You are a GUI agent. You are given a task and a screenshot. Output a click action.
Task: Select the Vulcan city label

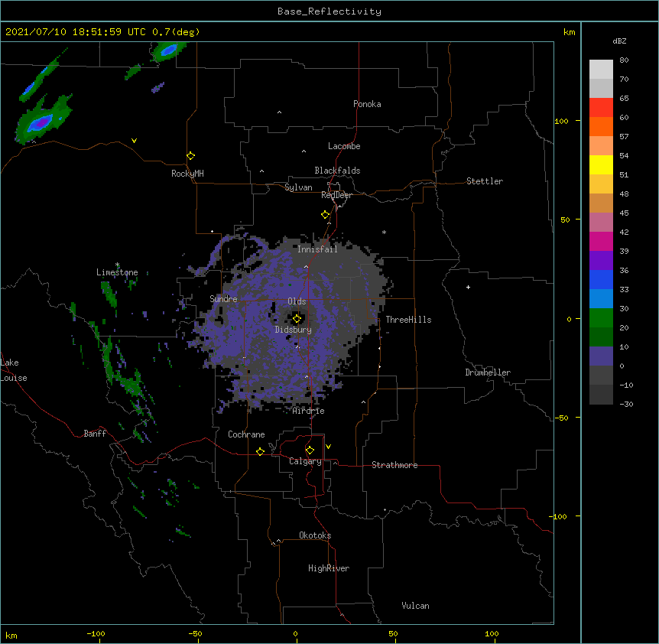click(x=415, y=606)
